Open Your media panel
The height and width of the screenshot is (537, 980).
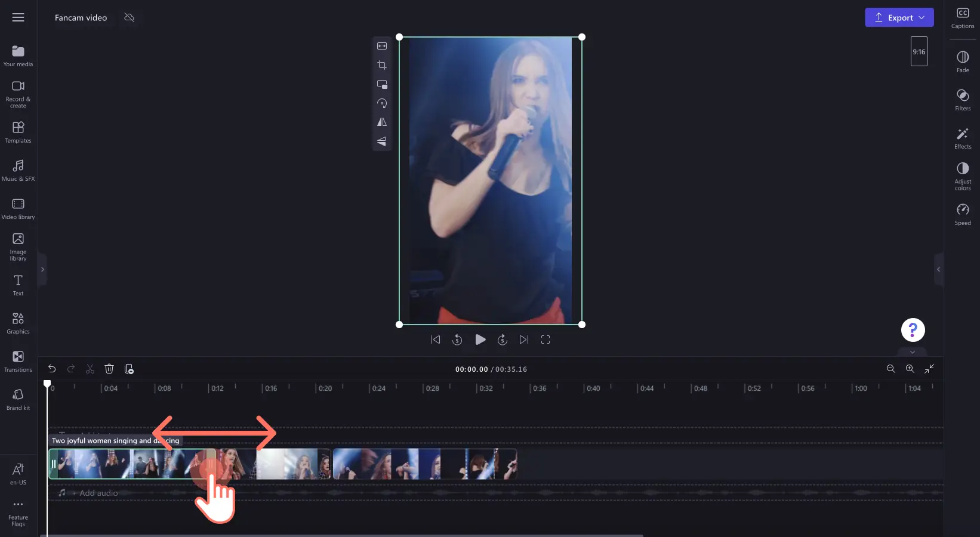[18, 56]
